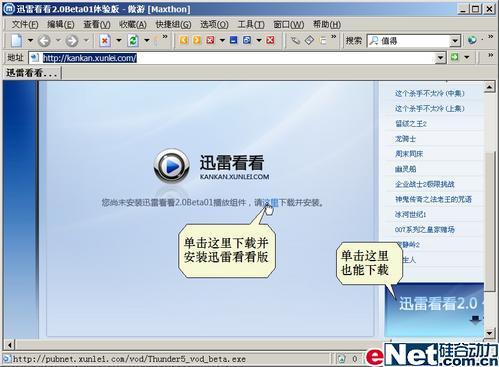499x367 pixels.
Task: Click the new blank page toolbar icon
Action: coord(16,41)
